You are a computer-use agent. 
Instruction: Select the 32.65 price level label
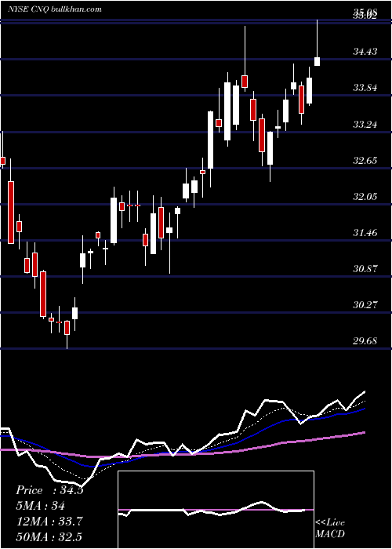[365, 161]
